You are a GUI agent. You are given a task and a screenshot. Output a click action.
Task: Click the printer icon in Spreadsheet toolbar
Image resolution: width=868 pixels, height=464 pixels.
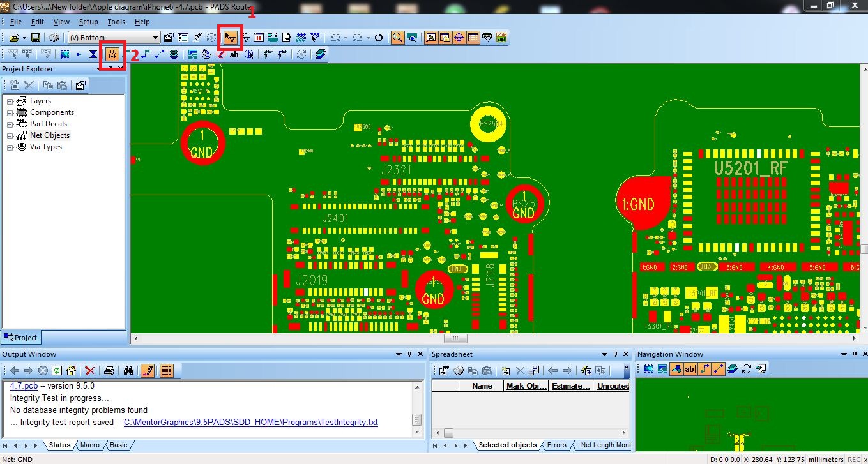click(459, 370)
